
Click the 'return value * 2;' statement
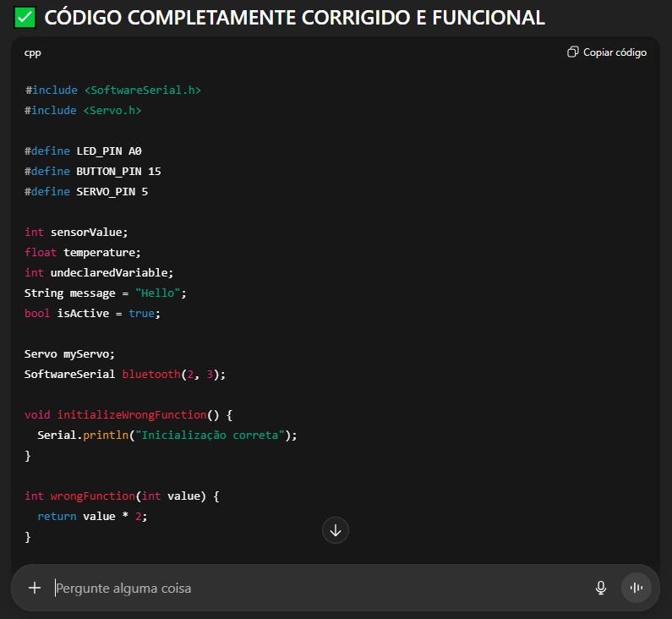point(92,516)
